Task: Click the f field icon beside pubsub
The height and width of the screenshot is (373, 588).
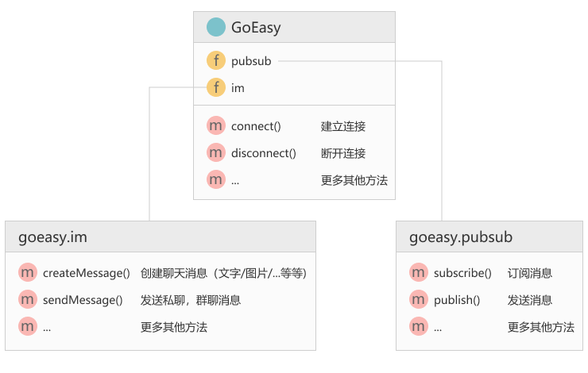Action: click(x=216, y=60)
